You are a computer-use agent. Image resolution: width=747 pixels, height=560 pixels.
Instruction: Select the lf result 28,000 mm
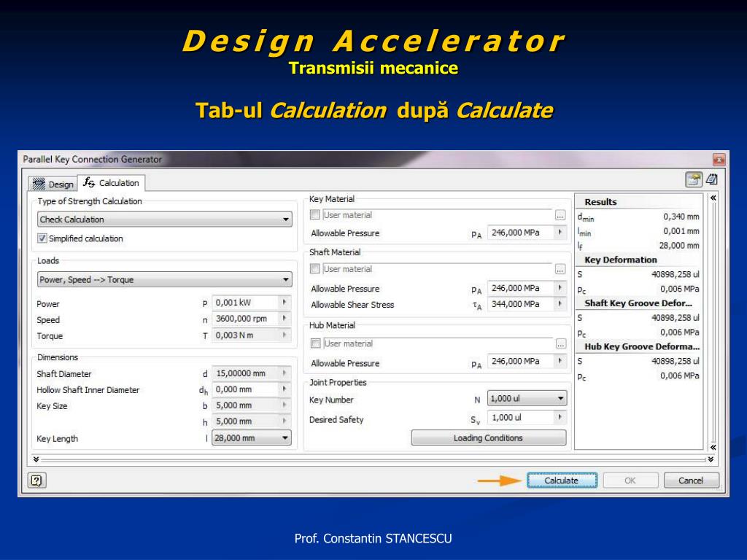[679, 246]
